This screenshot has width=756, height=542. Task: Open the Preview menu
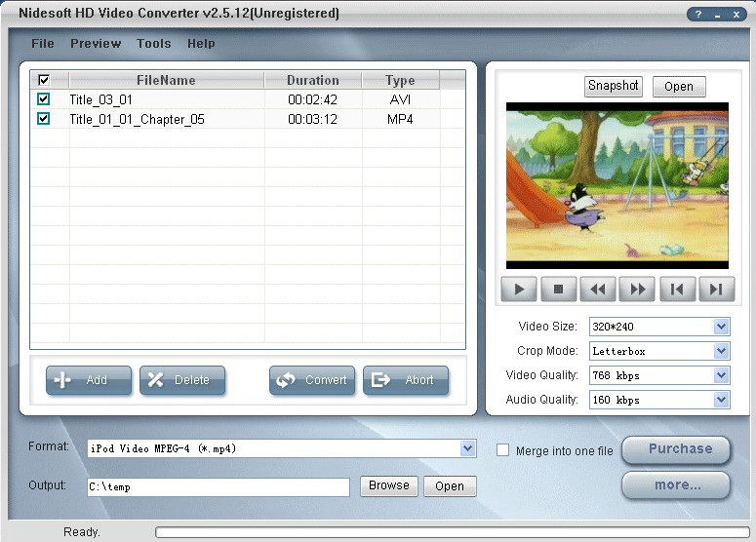pyautogui.click(x=96, y=43)
